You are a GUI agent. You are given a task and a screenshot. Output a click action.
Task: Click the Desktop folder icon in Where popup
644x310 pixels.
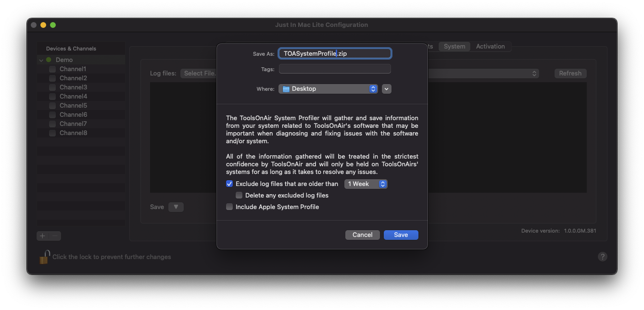[x=286, y=89]
